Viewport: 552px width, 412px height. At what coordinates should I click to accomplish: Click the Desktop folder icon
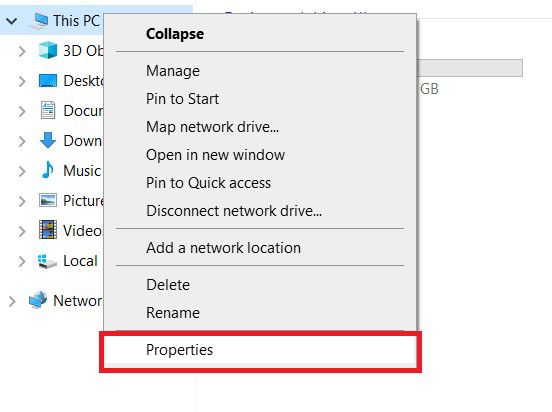[48, 81]
